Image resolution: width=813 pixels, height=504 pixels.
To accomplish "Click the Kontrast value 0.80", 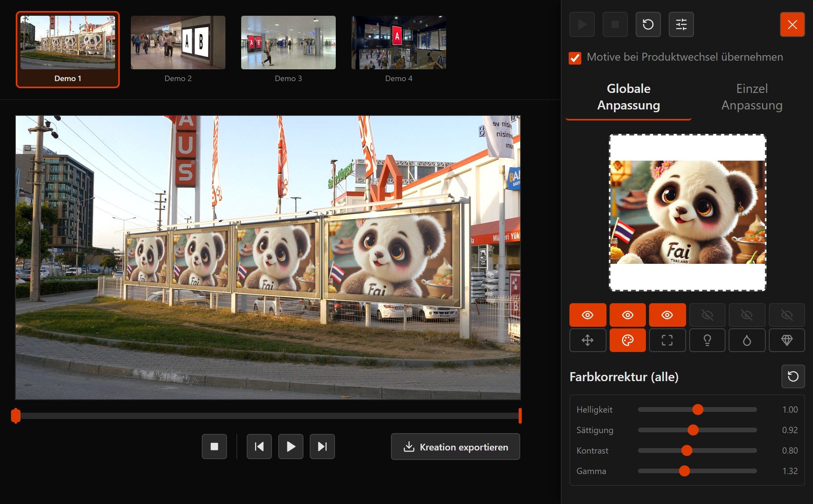I will (x=790, y=450).
